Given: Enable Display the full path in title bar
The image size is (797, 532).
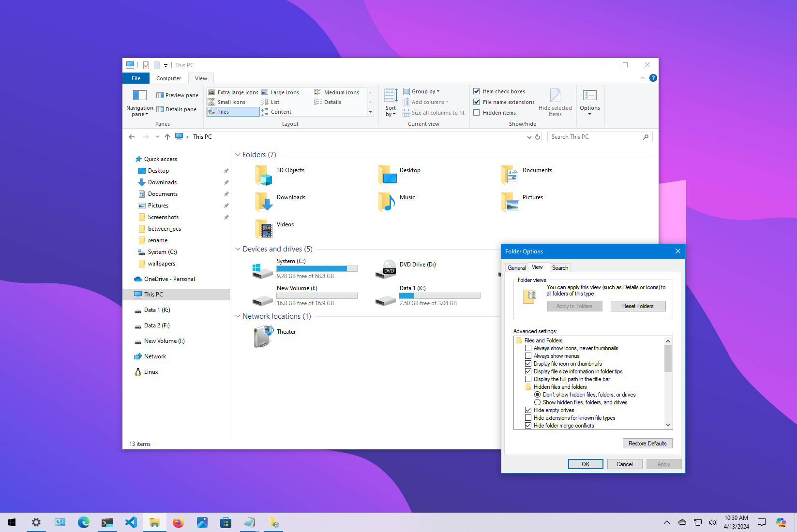Looking at the screenshot, I should tap(528, 379).
